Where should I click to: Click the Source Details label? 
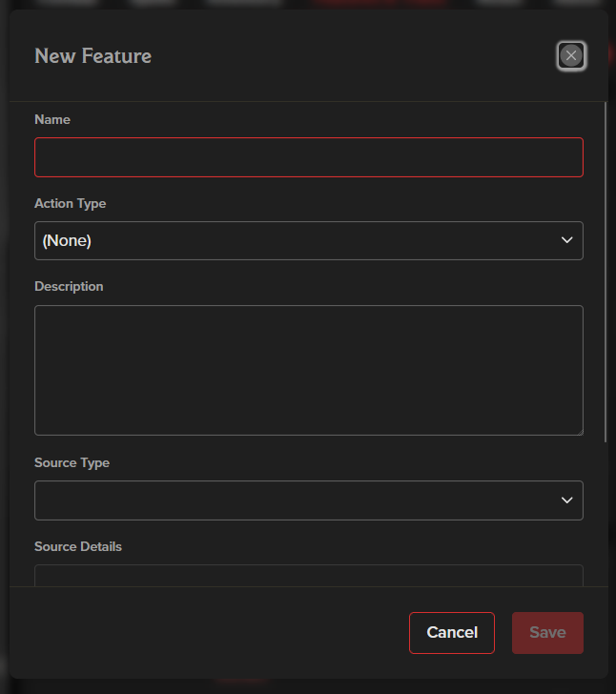[78, 546]
